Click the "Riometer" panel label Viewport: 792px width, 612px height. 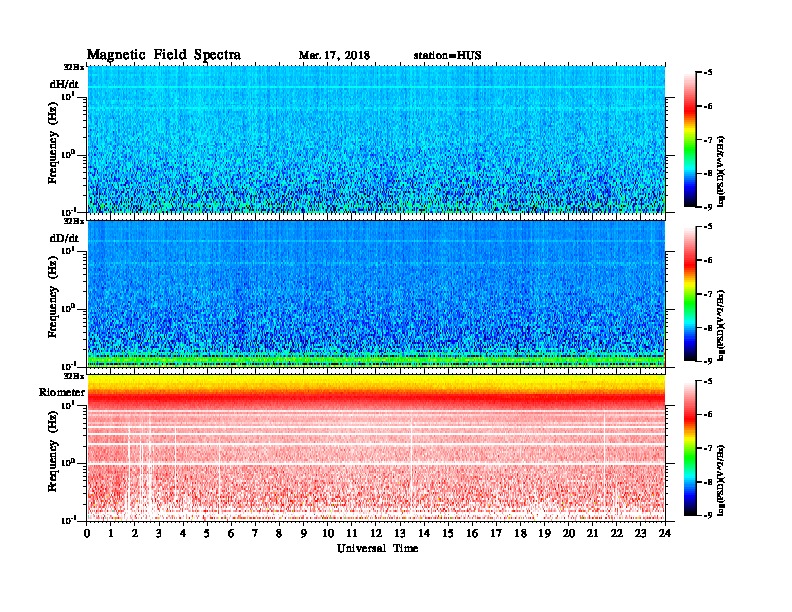pos(62,392)
